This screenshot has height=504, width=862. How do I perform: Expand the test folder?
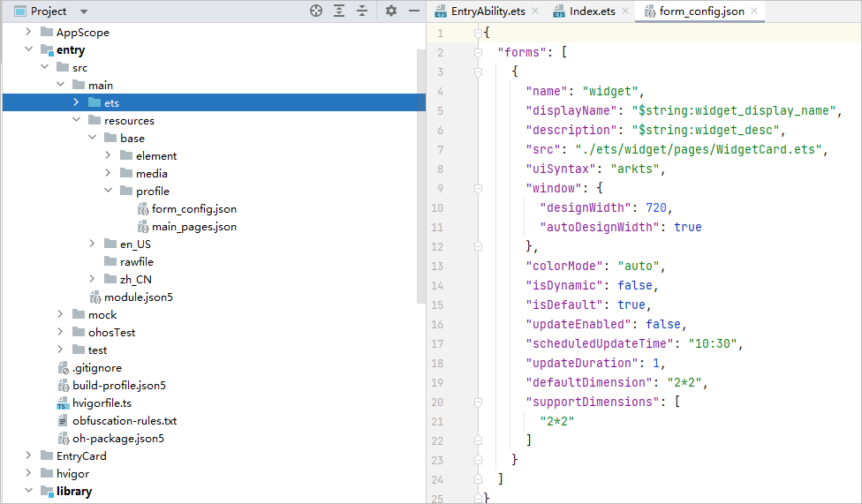click(x=60, y=350)
